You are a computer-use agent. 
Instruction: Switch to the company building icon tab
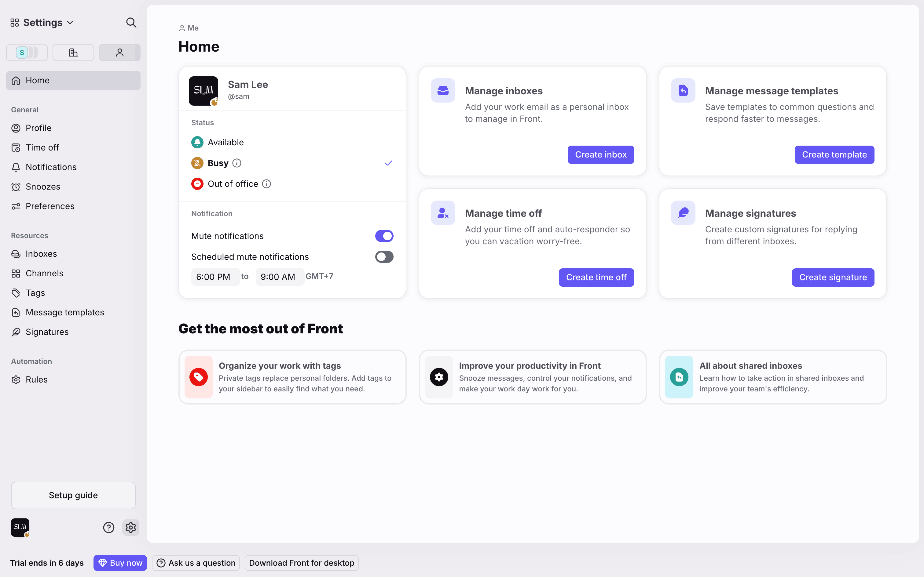pos(73,52)
